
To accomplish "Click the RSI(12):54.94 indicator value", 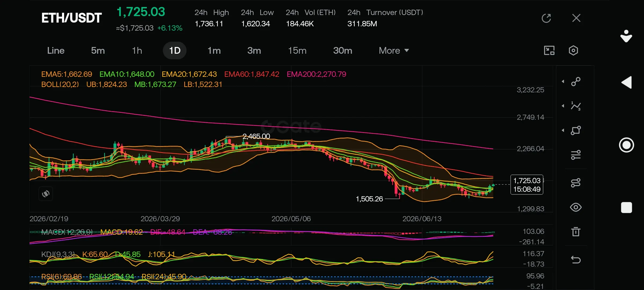I will click(111, 277).
